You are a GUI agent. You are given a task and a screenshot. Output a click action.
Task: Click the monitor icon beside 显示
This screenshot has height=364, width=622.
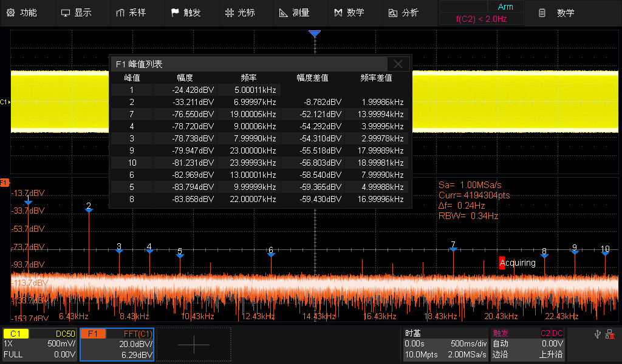66,13
